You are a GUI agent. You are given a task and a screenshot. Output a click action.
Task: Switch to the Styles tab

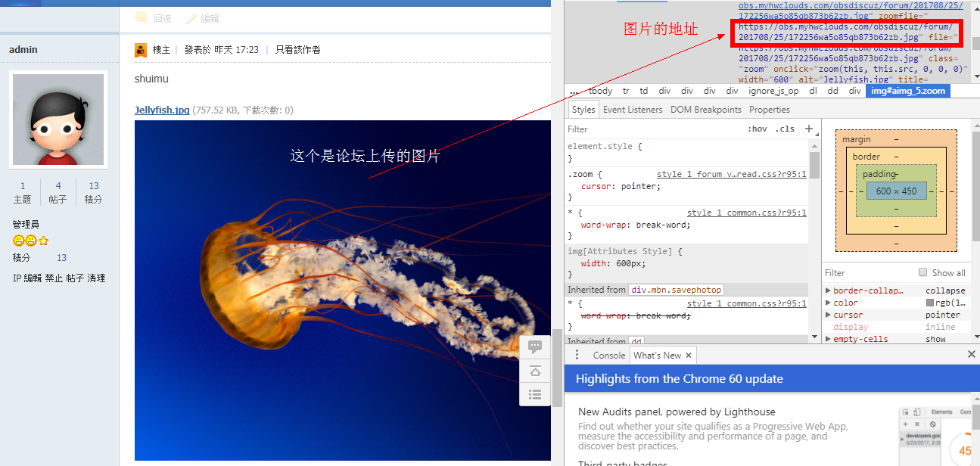coord(583,110)
